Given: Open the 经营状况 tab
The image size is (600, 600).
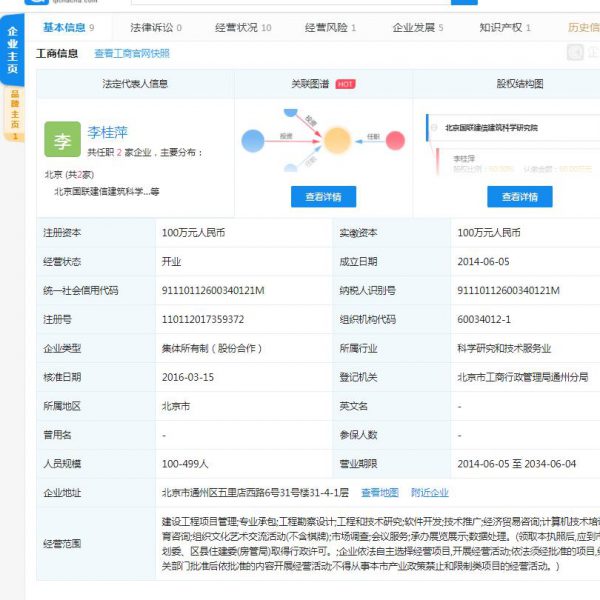Looking at the screenshot, I should click(243, 28).
